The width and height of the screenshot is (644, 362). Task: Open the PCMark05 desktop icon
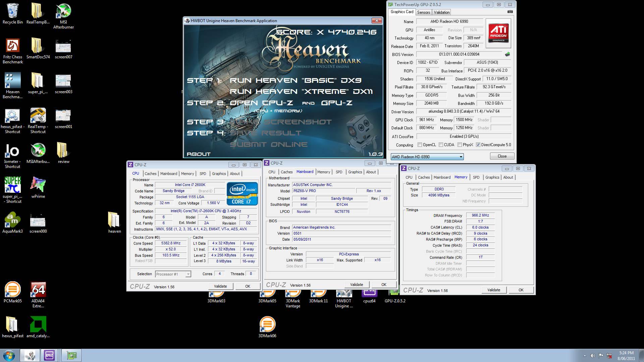[x=13, y=292]
